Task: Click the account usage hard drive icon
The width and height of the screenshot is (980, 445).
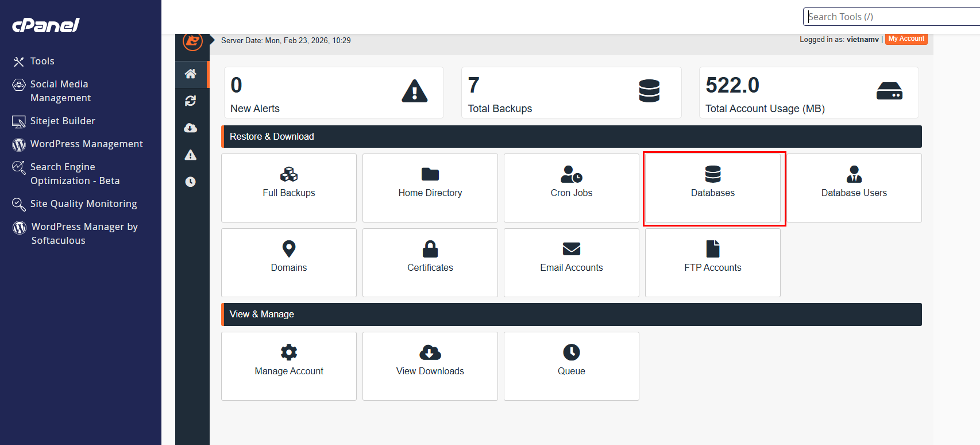Action: click(x=889, y=91)
